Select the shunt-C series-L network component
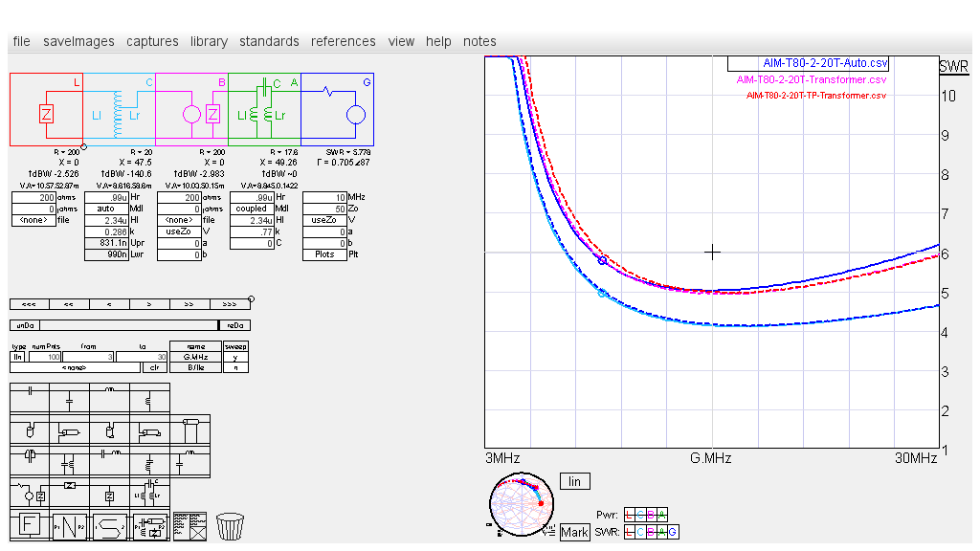This screenshot has width=980, height=551. tap(190, 462)
